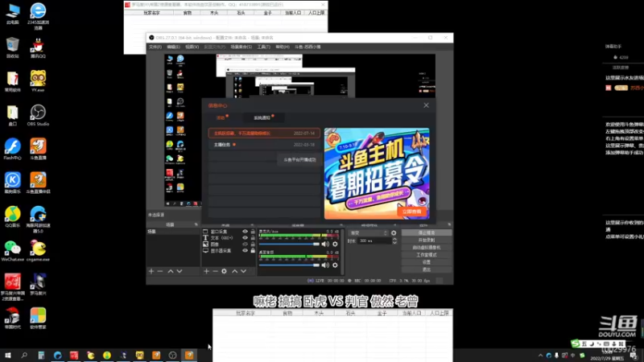The width and height of the screenshot is (644, 362).
Task: Open the Recycle Bin desktop icon
Action: (12, 47)
